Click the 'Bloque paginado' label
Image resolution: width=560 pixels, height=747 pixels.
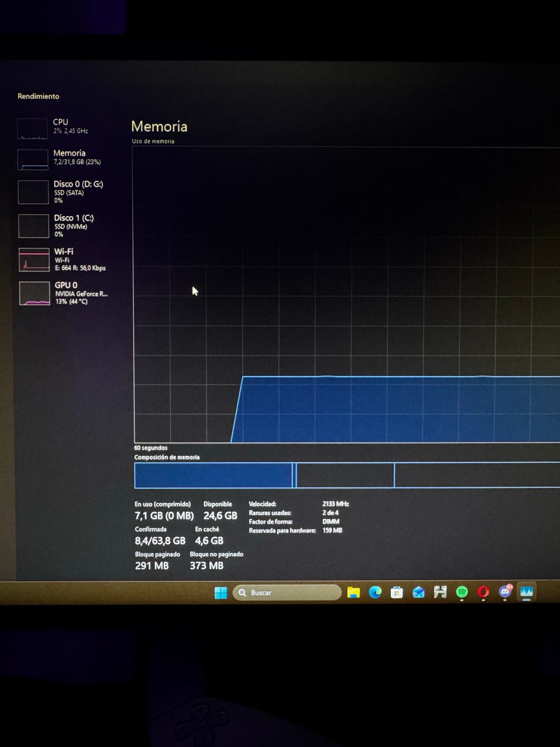157,554
